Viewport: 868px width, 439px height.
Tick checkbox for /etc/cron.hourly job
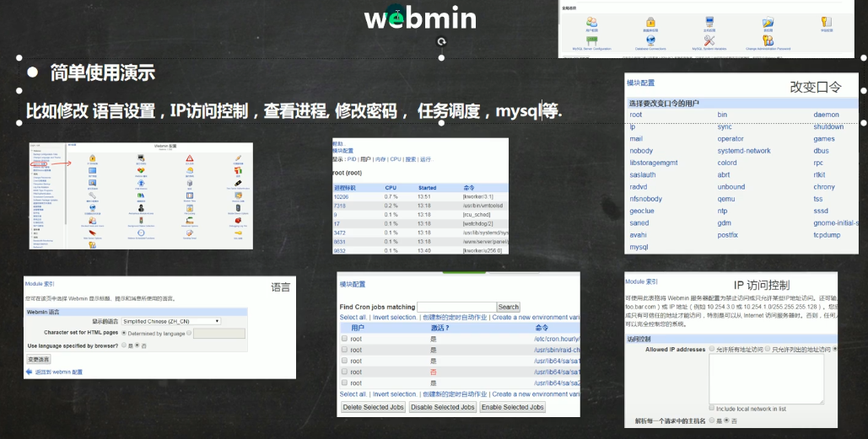click(344, 339)
